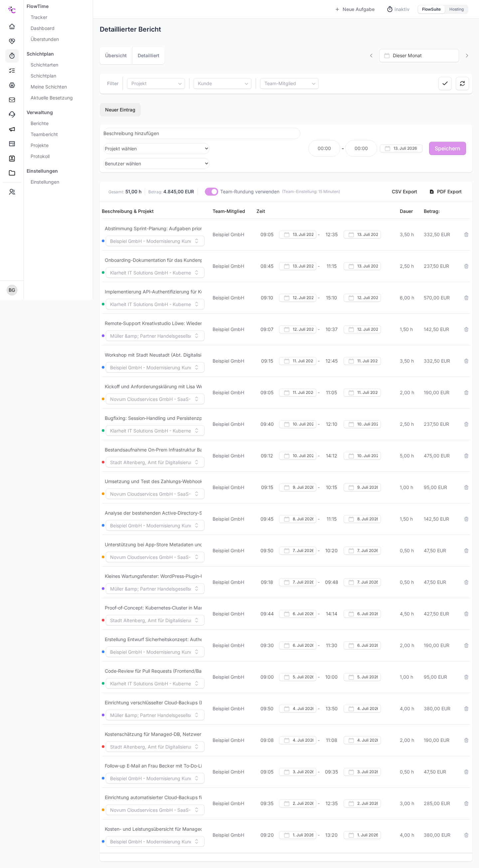Open the users team sidebar icon
Viewport: 479px width, 868px height.
12,192
